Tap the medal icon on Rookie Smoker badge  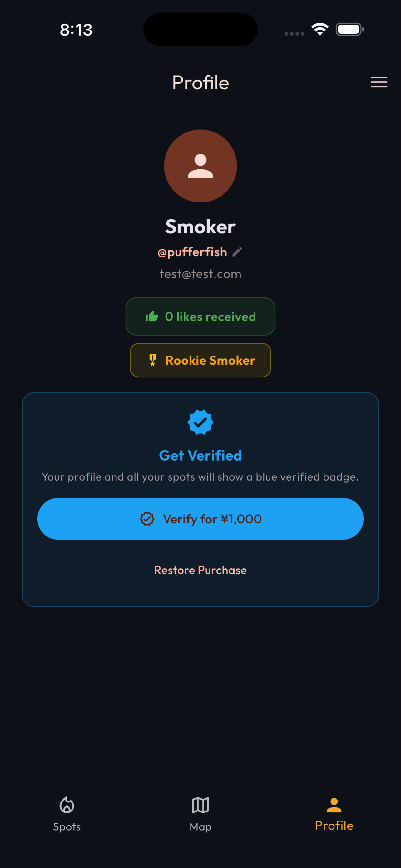pos(152,360)
